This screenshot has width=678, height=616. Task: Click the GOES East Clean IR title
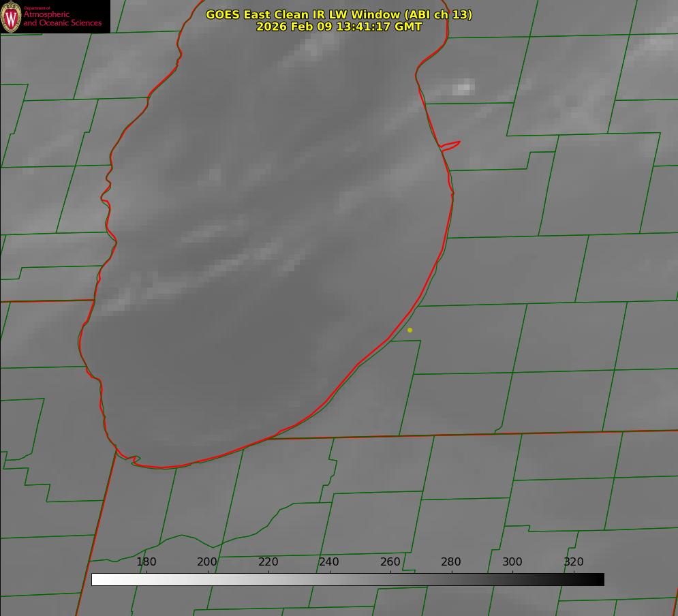(x=339, y=14)
